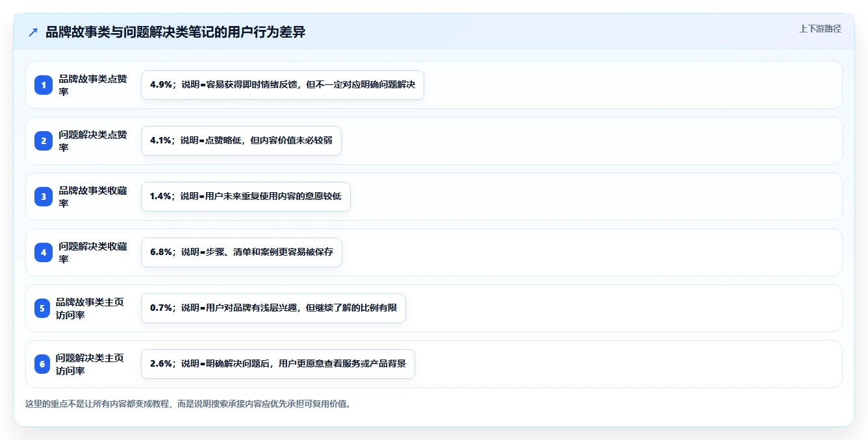Select the label 品牌故事类收藏率
This screenshot has width=868, height=440.
tap(94, 197)
